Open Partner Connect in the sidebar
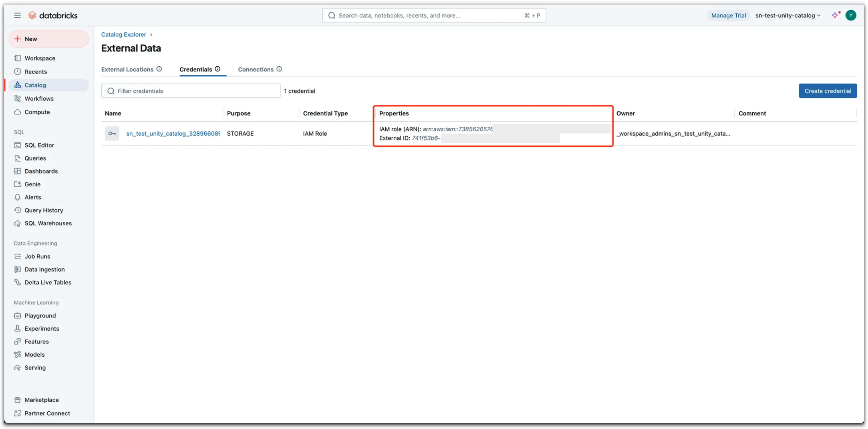 click(47, 413)
